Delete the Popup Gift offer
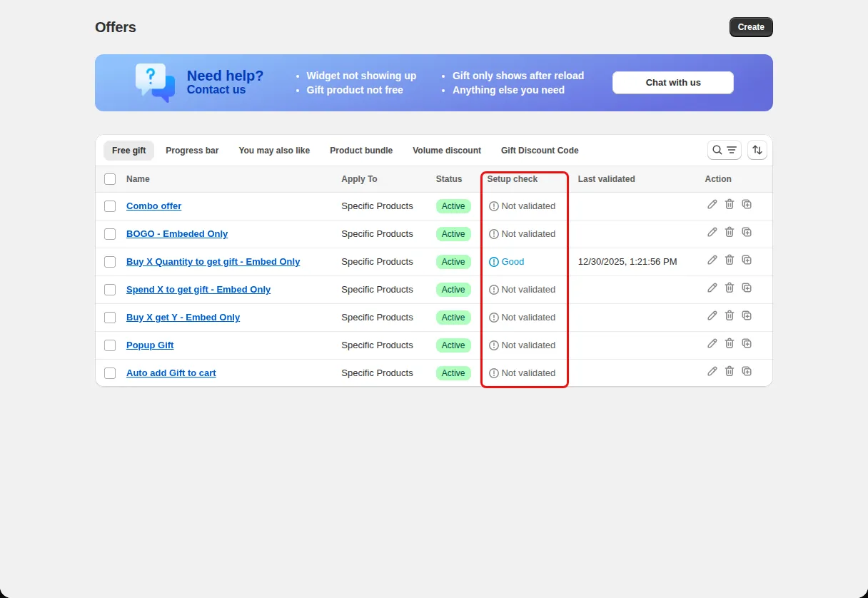 (x=729, y=343)
